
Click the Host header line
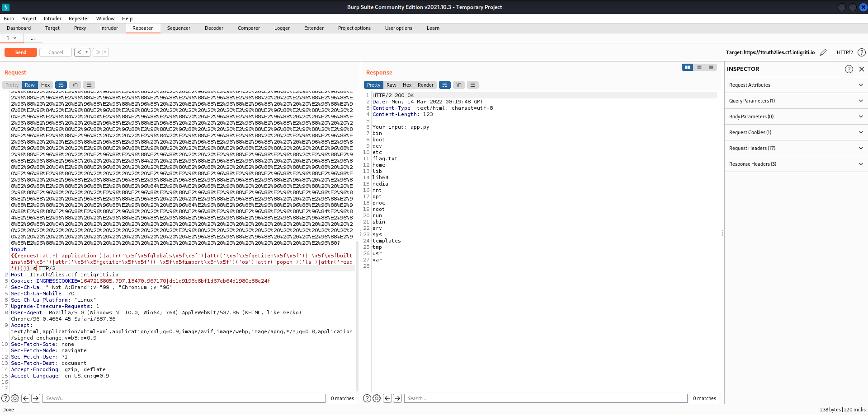[65, 275]
